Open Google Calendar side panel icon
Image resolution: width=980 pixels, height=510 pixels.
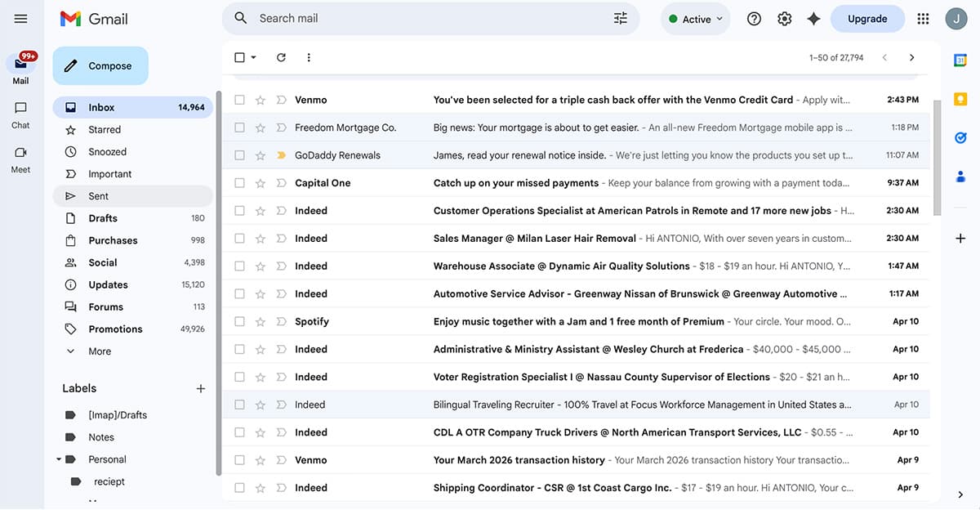960,60
